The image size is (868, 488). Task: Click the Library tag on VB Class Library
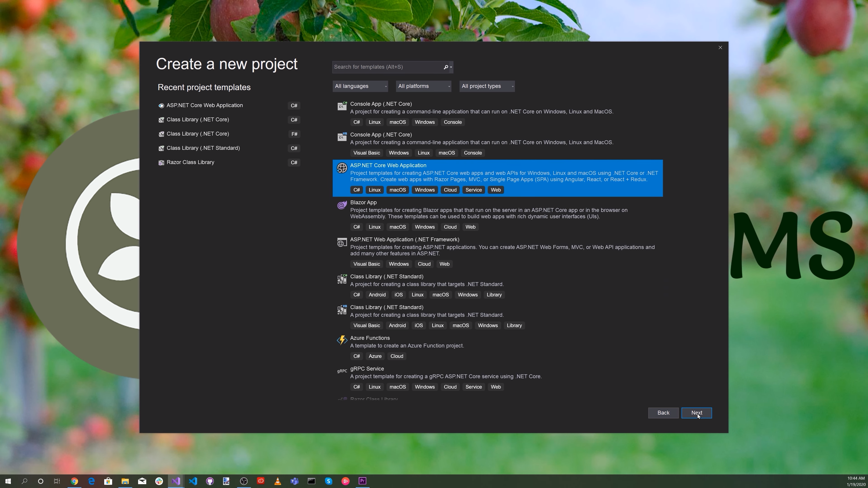pos(514,325)
